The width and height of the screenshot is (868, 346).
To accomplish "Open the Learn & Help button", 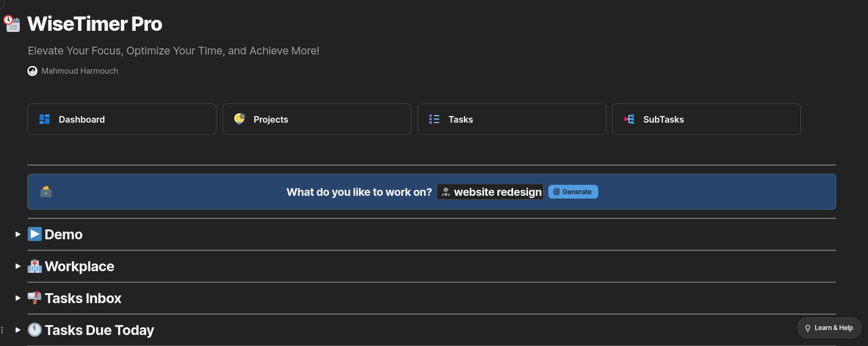I will (829, 328).
